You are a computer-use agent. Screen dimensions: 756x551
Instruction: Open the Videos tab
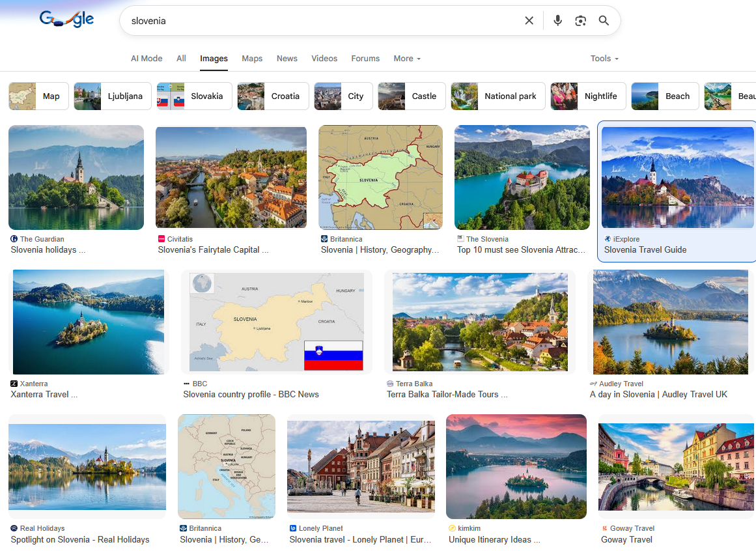coord(324,59)
